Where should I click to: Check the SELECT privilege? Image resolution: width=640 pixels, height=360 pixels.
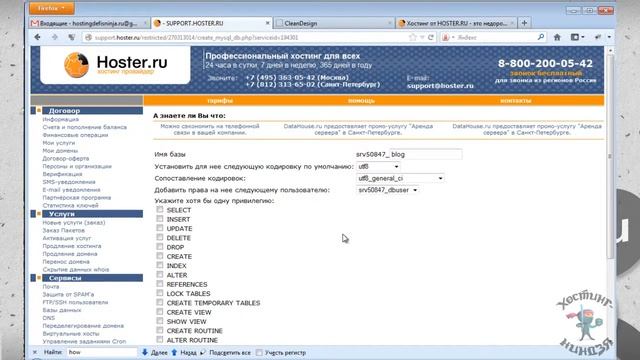160,209
